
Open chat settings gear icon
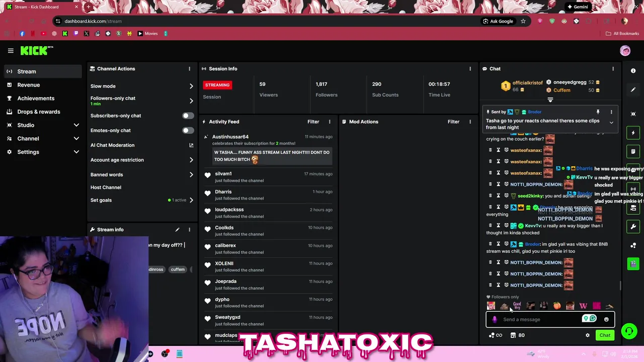[x=587, y=335]
